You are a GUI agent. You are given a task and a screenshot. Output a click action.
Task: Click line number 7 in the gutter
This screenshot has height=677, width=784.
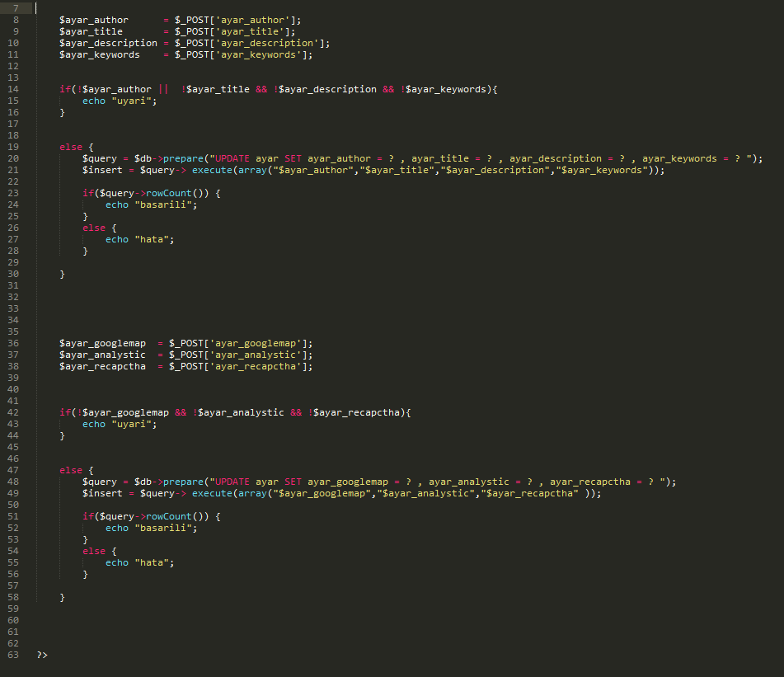pos(16,8)
